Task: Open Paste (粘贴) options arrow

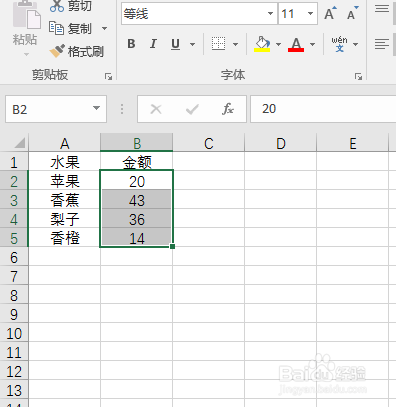Action: 26,54
